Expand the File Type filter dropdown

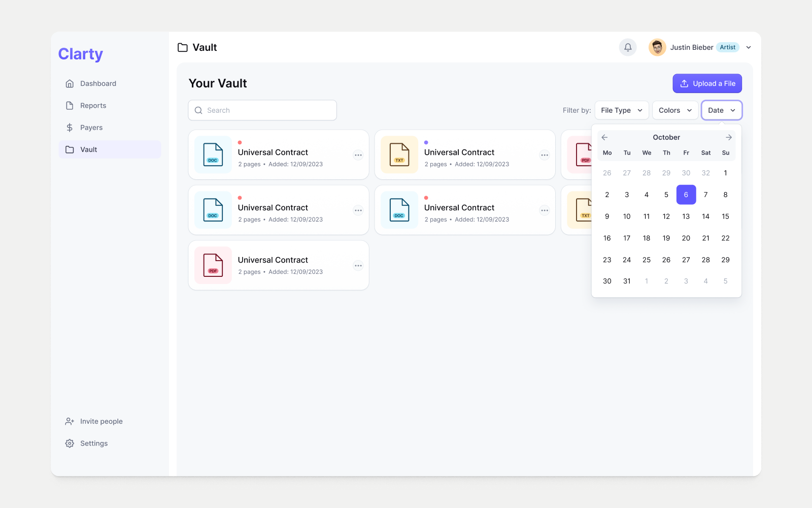click(622, 110)
